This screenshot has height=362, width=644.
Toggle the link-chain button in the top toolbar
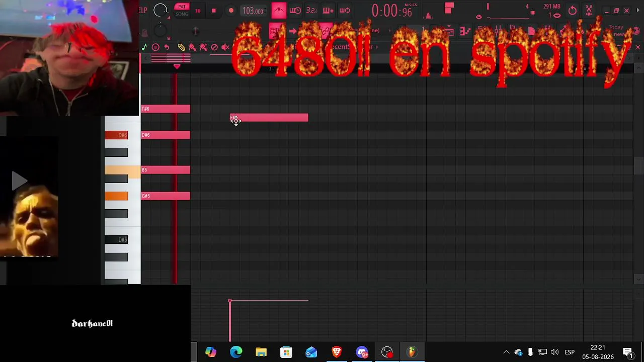(326, 32)
